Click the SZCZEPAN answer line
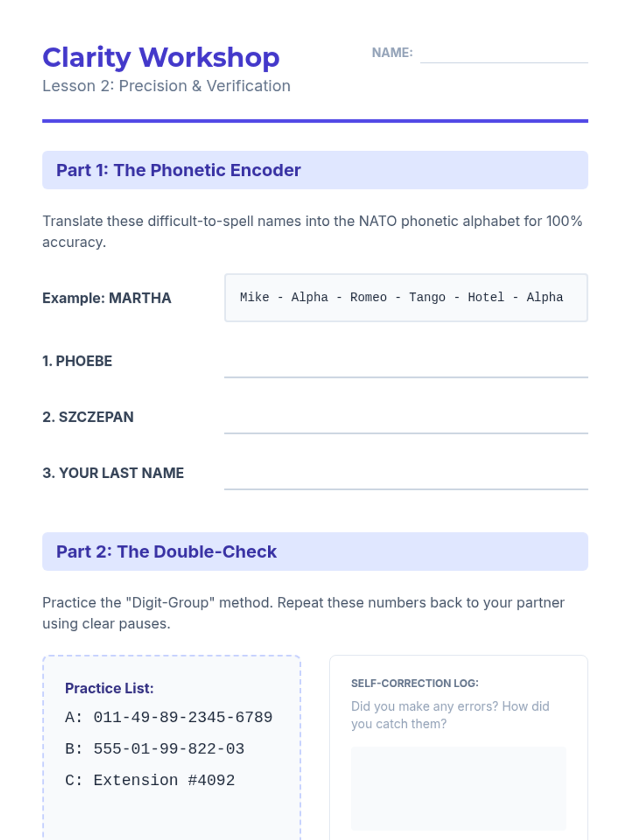Image resolution: width=630 pixels, height=840 pixels. click(406, 418)
